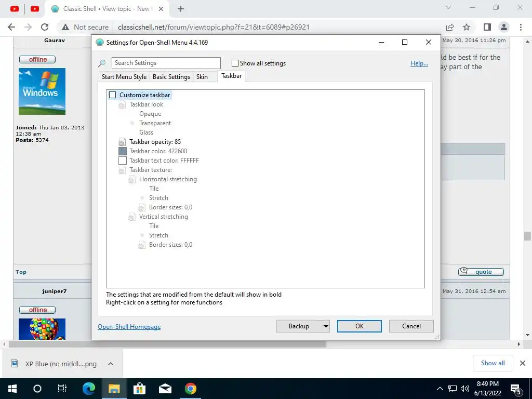
Task: Select Stretch under Vertical stretching
Action: [158, 235]
